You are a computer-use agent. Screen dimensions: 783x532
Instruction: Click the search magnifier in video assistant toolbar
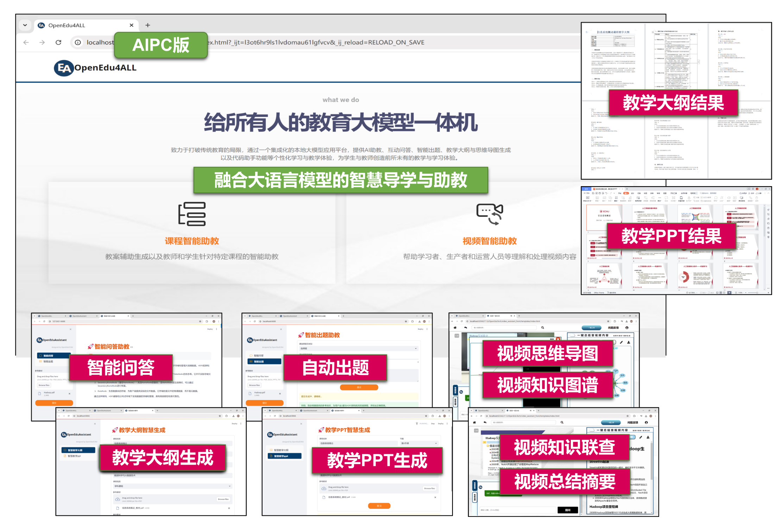click(543, 328)
